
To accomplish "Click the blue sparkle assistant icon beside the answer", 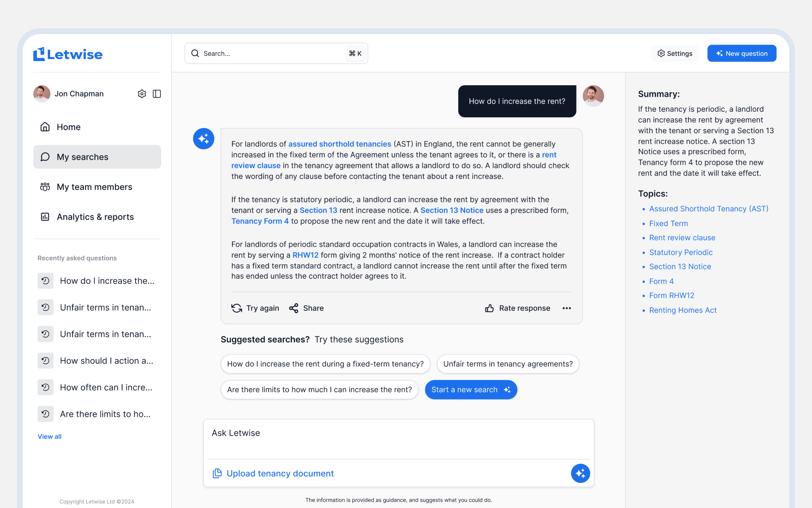I will (203, 139).
